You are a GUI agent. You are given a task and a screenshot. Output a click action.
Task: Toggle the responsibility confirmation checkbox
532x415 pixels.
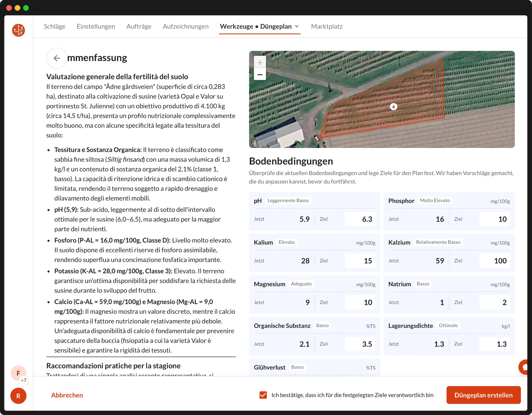263,395
